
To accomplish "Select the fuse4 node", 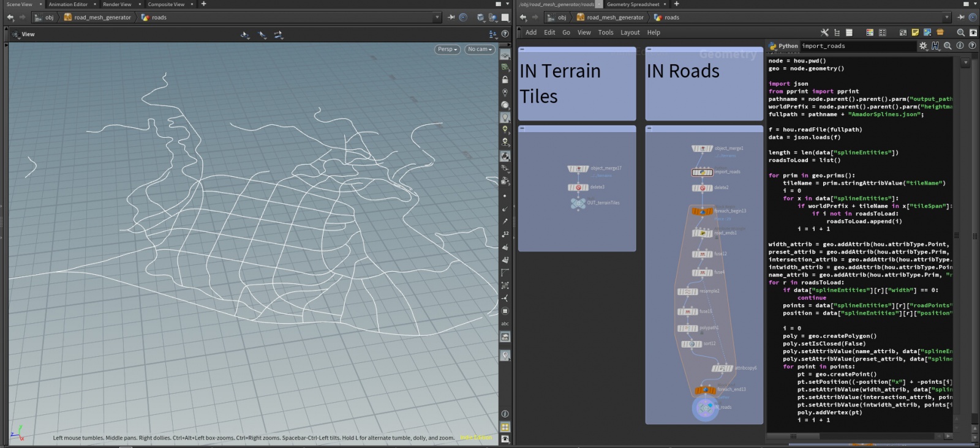I will point(703,273).
